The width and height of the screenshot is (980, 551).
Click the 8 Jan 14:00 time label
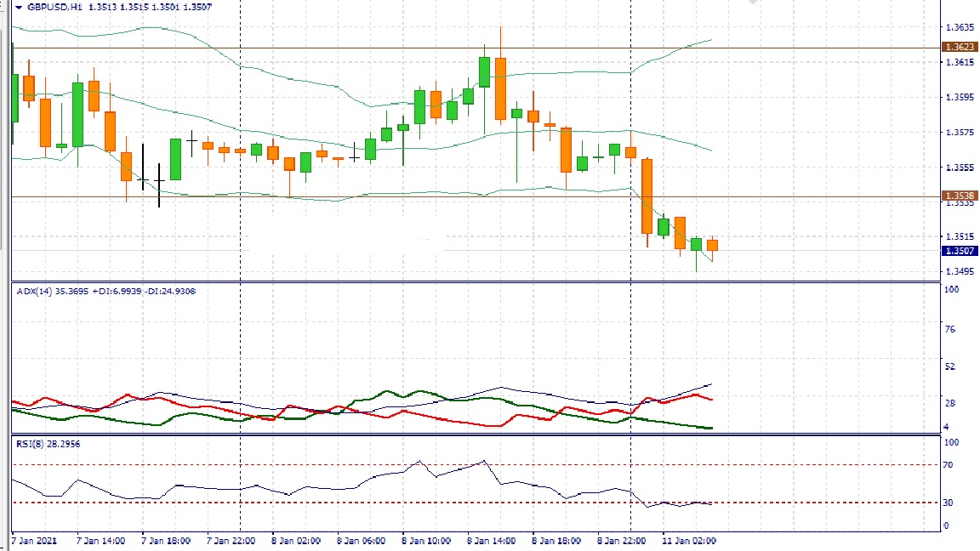tap(493, 541)
